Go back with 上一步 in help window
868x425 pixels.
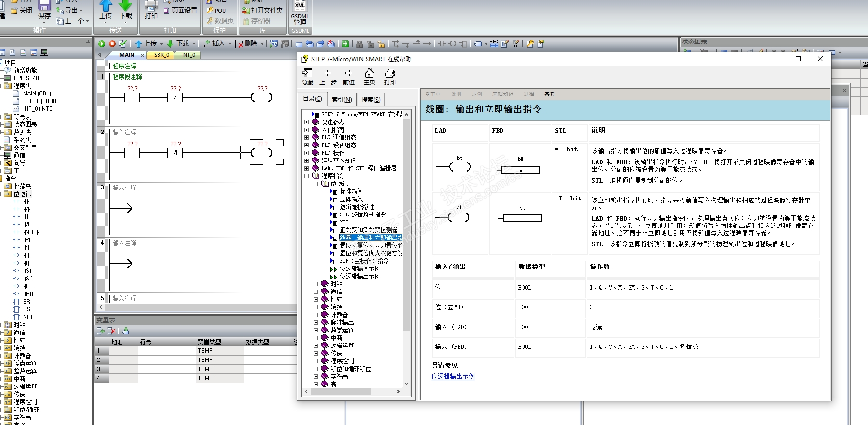click(x=328, y=77)
